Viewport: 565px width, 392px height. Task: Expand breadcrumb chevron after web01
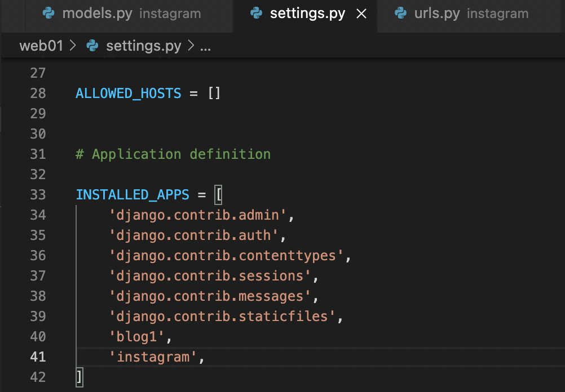[73, 46]
